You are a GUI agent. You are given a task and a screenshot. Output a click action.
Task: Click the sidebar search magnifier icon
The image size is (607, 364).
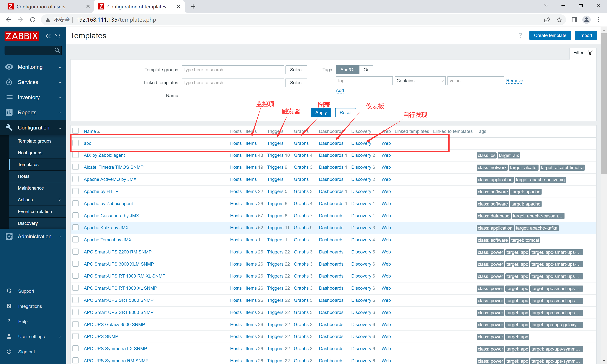[57, 50]
